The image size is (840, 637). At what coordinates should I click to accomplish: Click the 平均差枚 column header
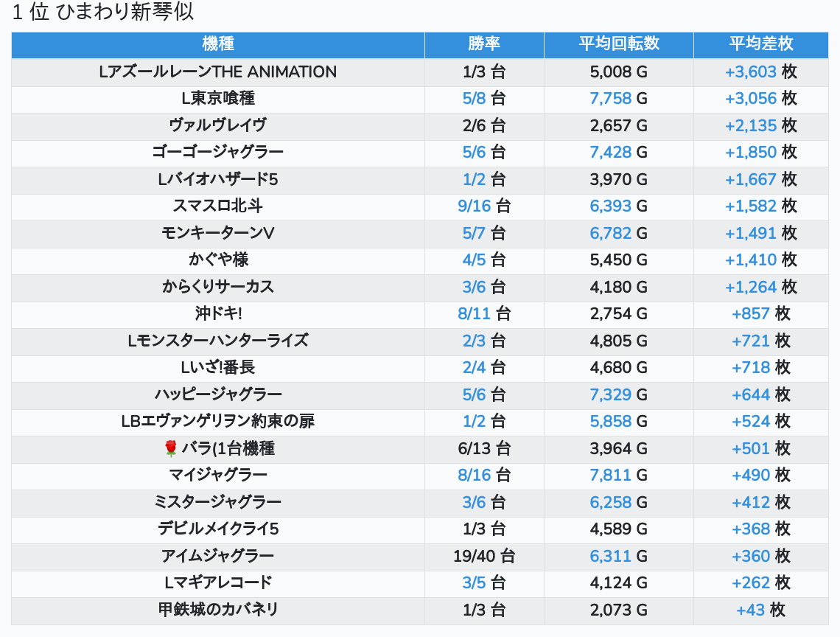(761, 43)
